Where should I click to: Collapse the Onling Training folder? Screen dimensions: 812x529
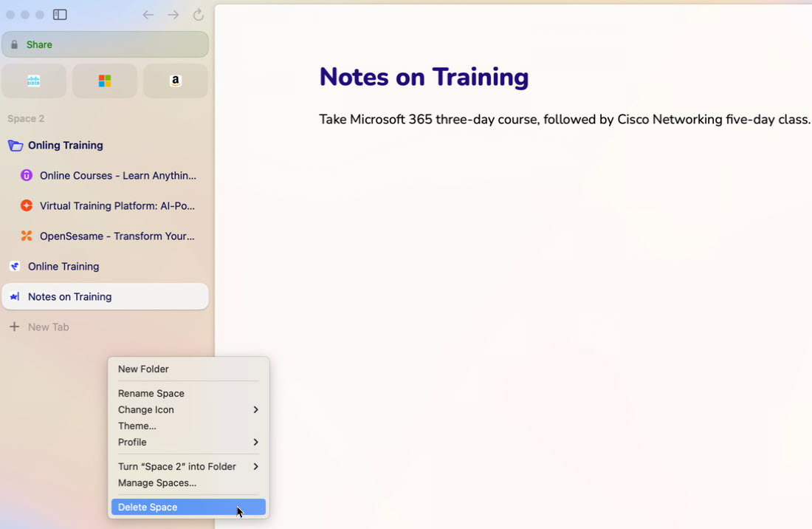(x=16, y=146)
